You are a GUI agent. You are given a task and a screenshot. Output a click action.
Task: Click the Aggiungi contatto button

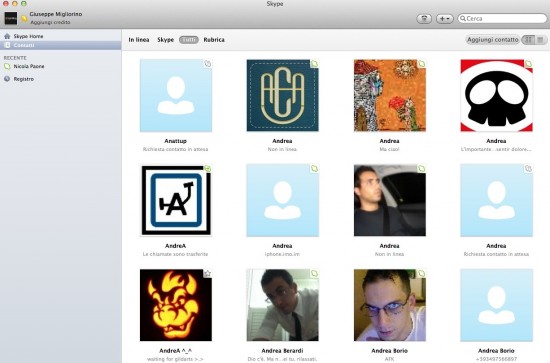(x=492, y=40)
